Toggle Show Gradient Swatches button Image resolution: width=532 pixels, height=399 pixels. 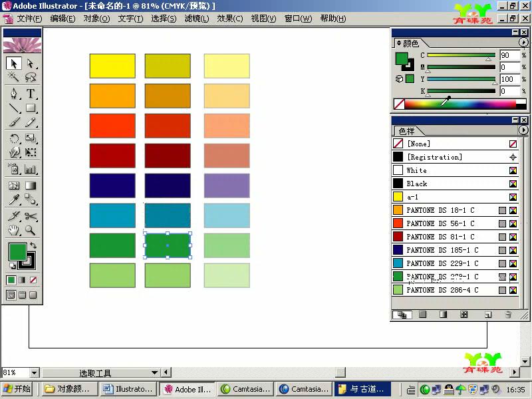(x=443, y=315)
